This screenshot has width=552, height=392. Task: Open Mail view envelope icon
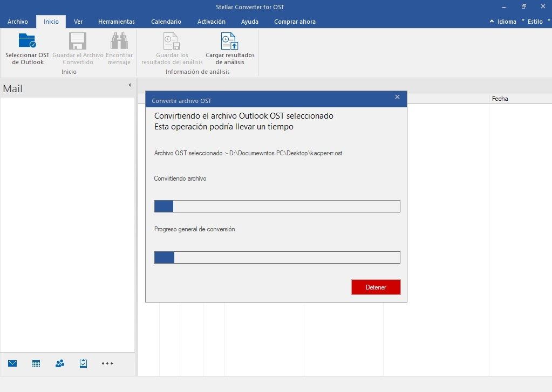tap(12, 363)
